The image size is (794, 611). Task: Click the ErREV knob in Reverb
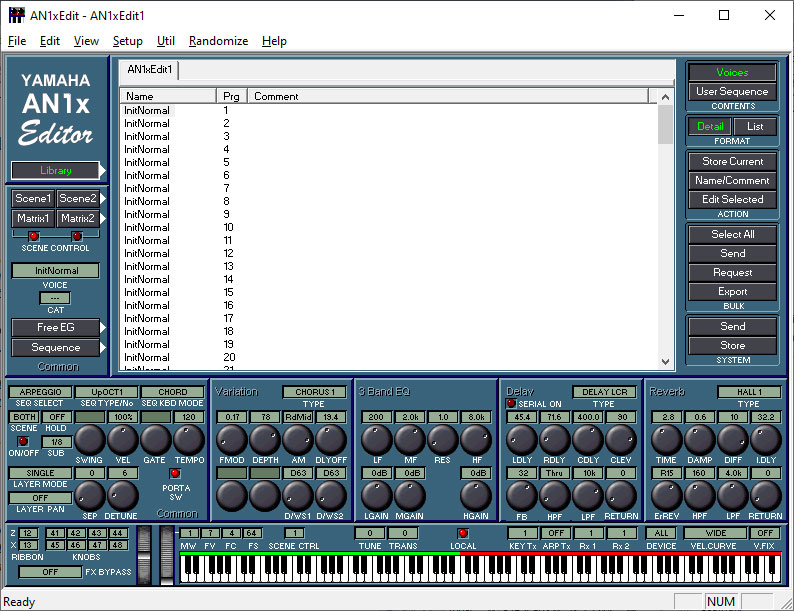(666, 496)
